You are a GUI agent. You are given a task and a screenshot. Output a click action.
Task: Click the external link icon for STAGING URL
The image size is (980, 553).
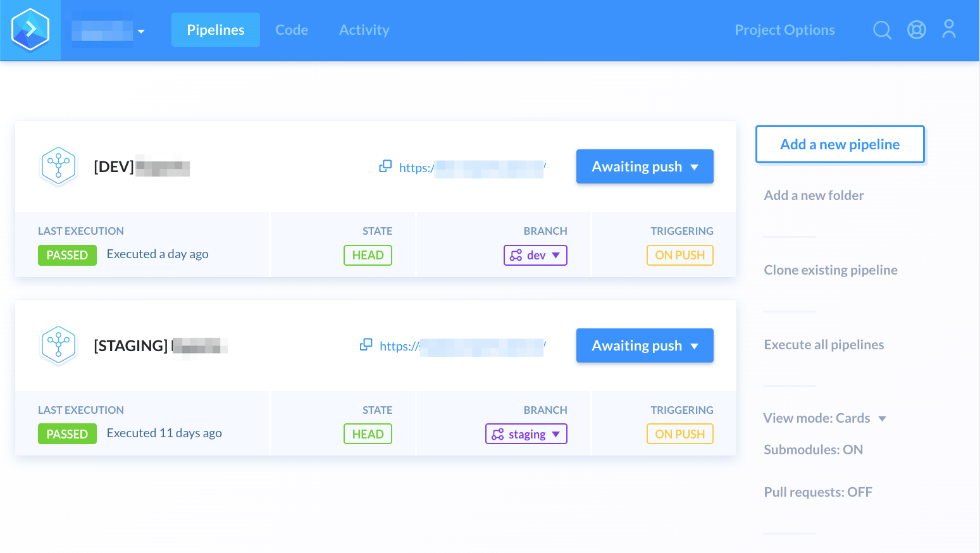click(366, 345)
